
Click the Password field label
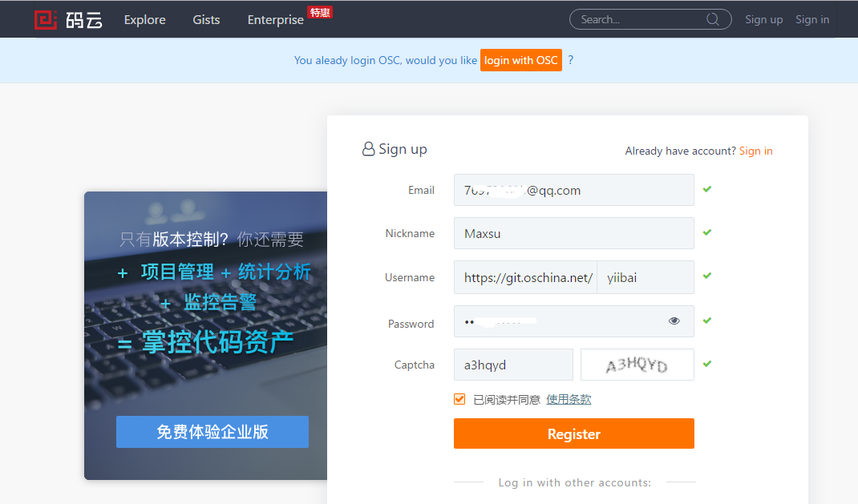click(x=411, y=324)
